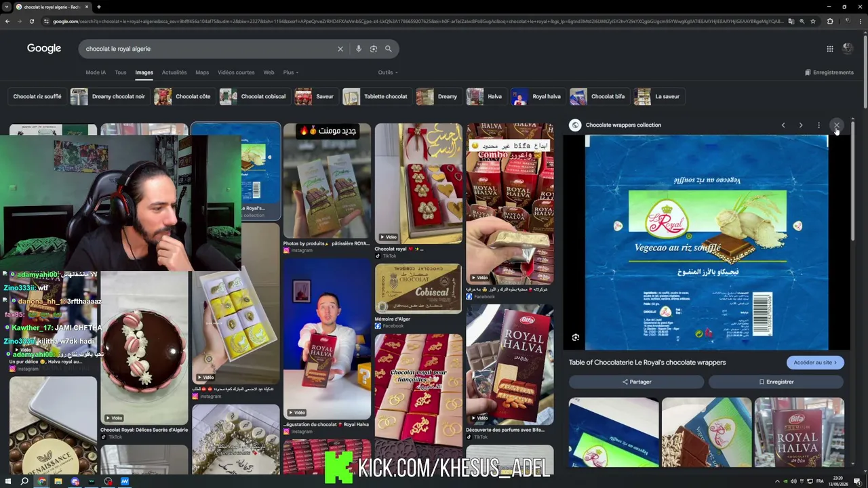Open the Vidéos courtes tab
868x488 pixels.
pos(236,73)
